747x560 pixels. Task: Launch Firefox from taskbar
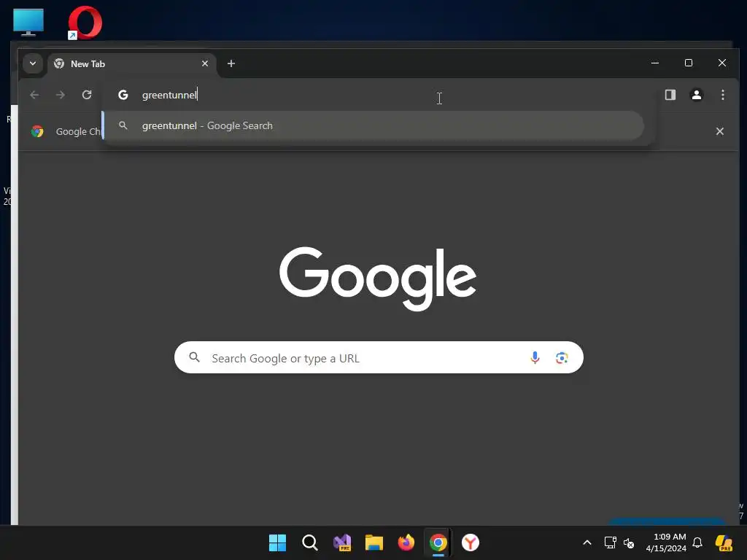coord(406,542)
